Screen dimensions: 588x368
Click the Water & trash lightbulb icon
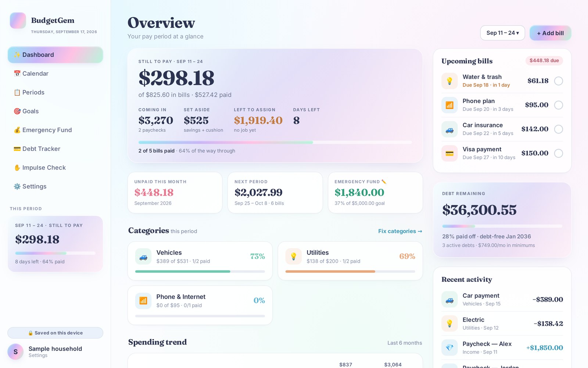point(449,81)
